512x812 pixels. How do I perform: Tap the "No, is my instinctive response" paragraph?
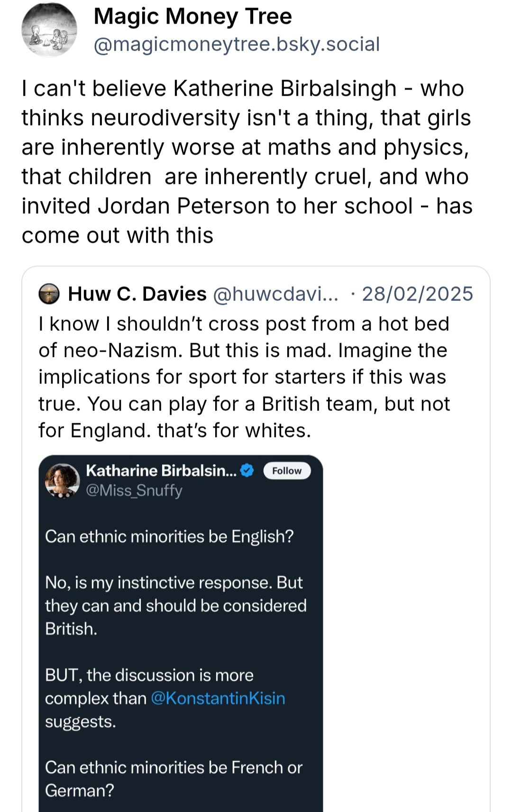[x=175, y=605]
